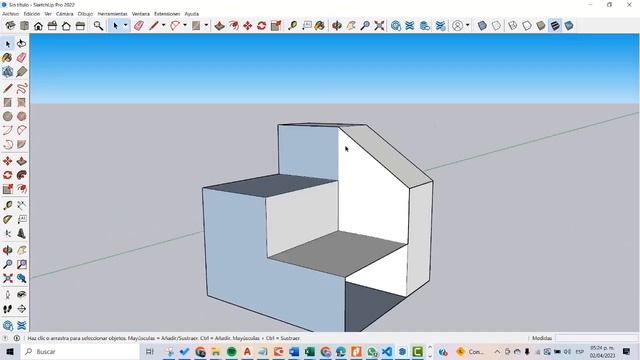Activate the Follow Me tool

22,175
